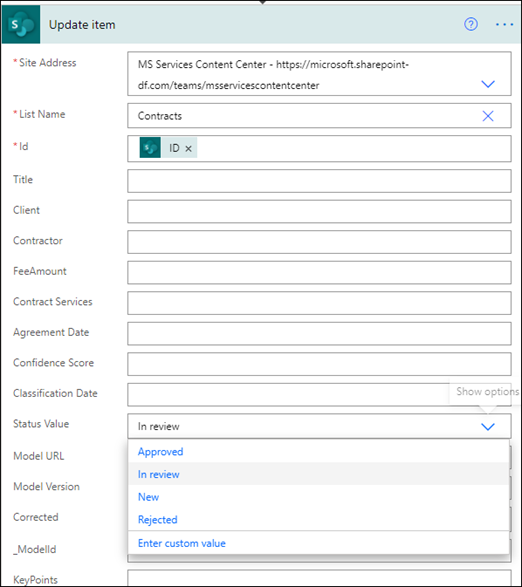The image size is (522, 587).
Task: Click the SharePoint ID dynamic content token
Action: (x=168, y=147)
